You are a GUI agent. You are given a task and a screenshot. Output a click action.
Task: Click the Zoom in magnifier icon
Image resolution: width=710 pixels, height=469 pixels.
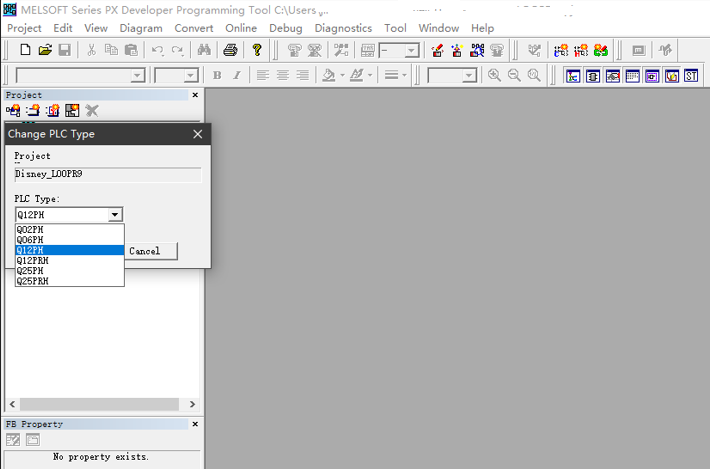click(x=494, y=76)
